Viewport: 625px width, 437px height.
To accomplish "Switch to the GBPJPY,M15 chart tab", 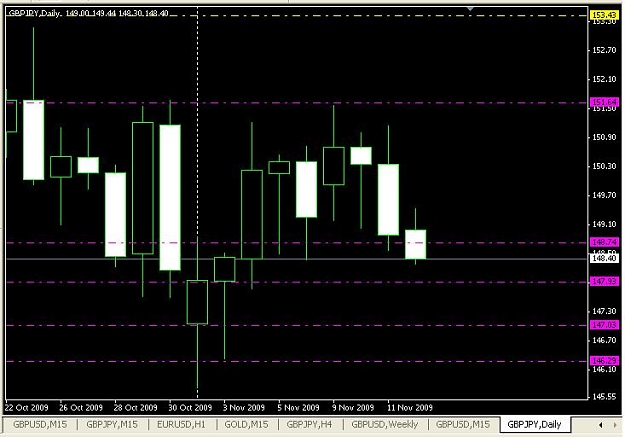I will (112, 424).
